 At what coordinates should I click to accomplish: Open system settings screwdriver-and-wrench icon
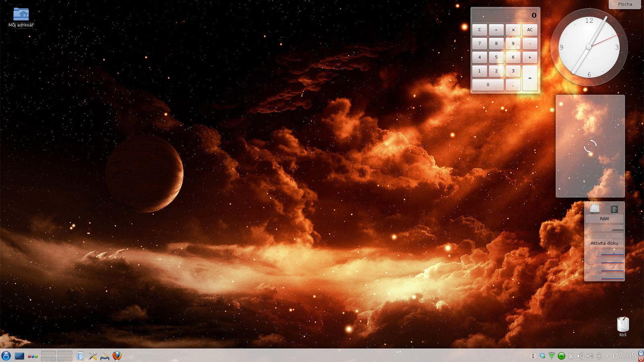pyautogui.click(x=93, y=356)
